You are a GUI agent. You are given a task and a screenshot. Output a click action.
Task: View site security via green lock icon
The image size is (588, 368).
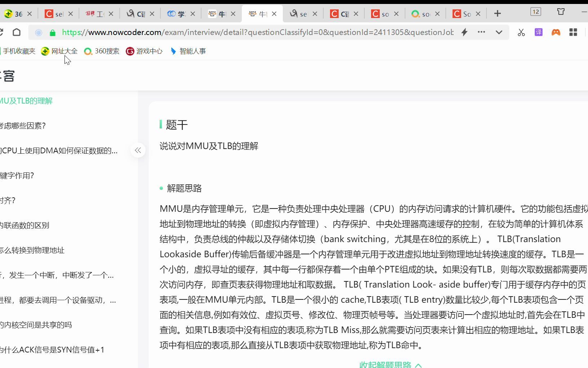tap(53, 33)
